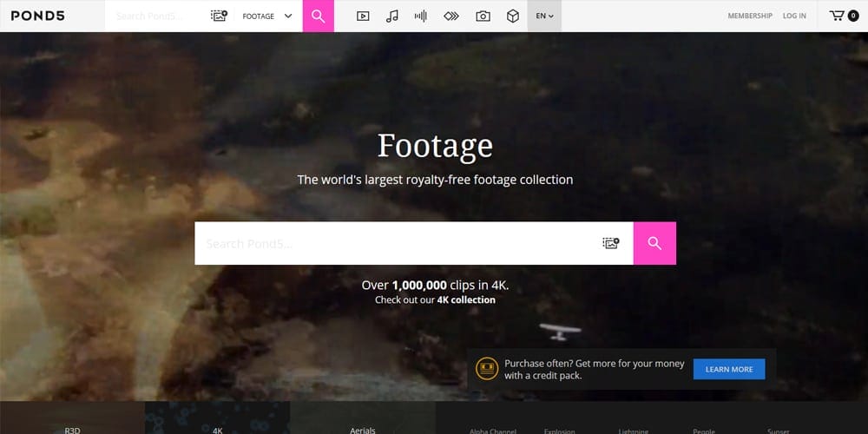Viewport: 868px width, 434px height.
Task: Focus the top header search field
Action: tap(159, 16)
